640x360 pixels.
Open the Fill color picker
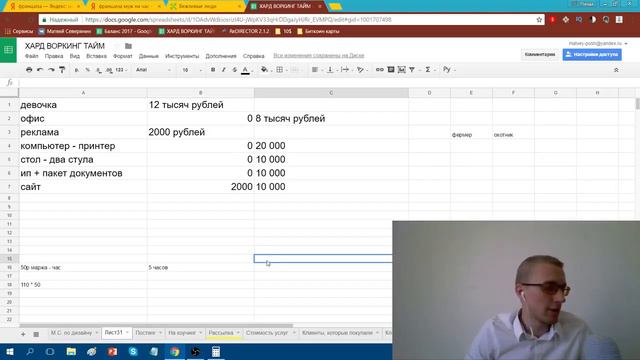point(264,70)
